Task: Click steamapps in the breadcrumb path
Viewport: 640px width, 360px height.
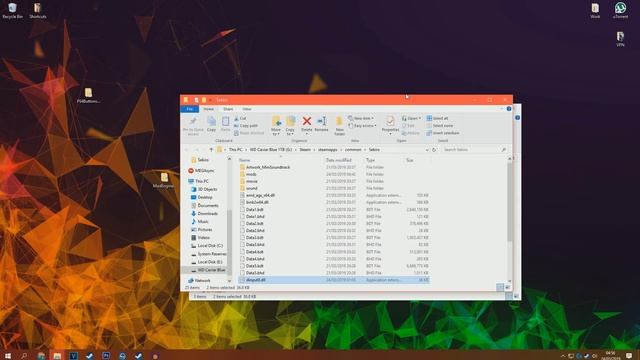Action: click(328, 150)
